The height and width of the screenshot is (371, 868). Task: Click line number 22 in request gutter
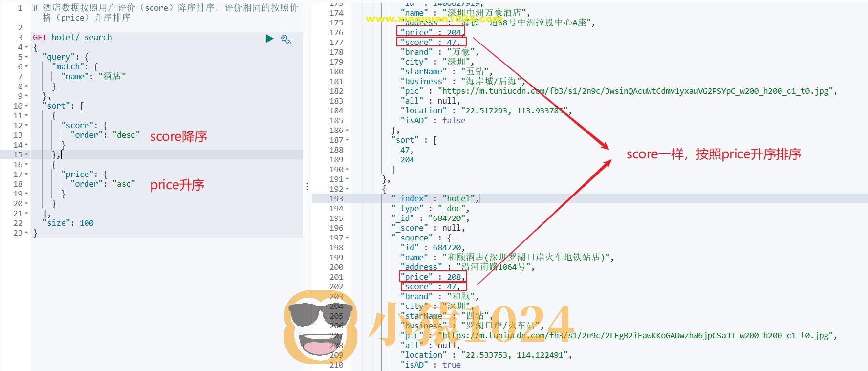click(x=18, y=223)
